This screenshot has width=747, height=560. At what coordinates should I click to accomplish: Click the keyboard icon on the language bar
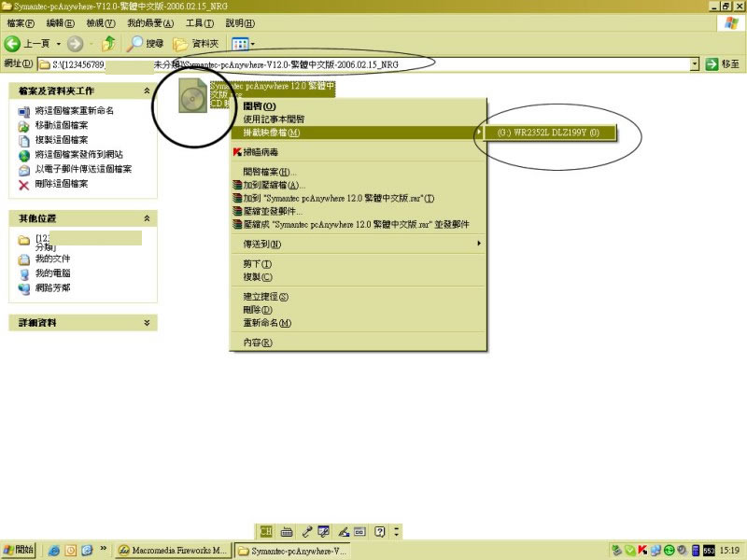pyautogui.click(x=287, y=531)
